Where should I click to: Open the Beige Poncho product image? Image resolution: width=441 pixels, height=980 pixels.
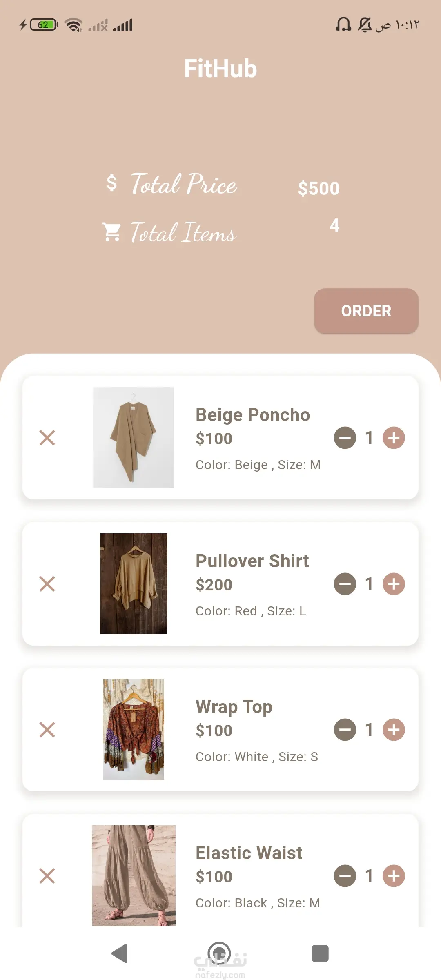134,437
